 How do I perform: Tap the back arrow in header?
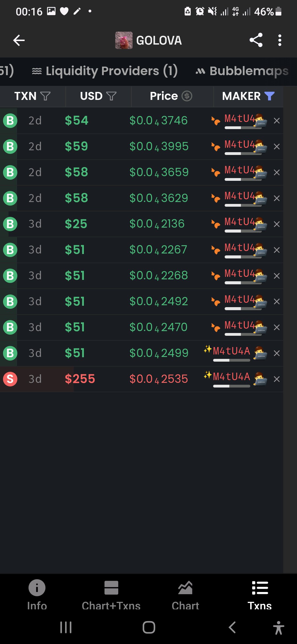[x=19, y=40]
